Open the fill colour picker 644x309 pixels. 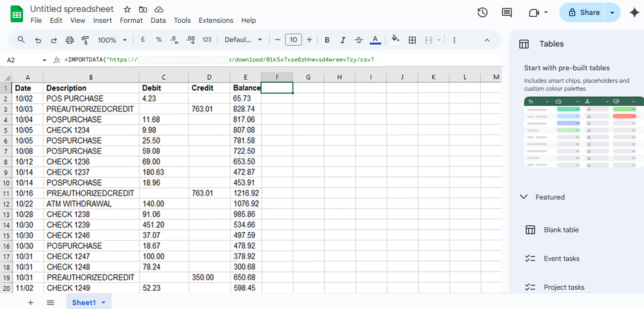396,40
